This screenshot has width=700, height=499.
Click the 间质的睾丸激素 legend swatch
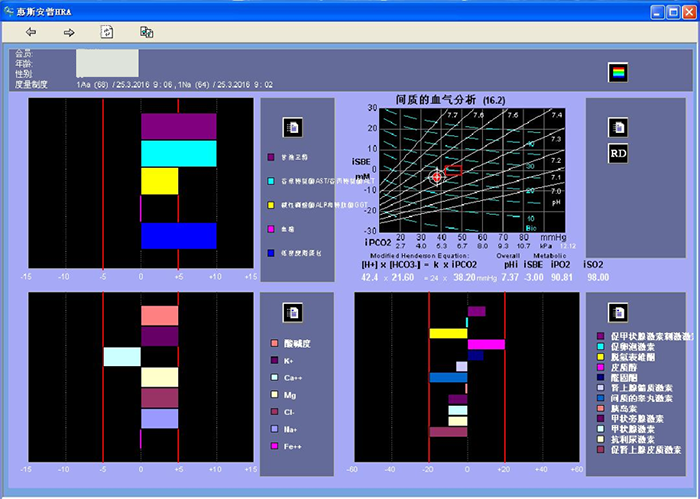pyautogui.click(x=600, y=398)
